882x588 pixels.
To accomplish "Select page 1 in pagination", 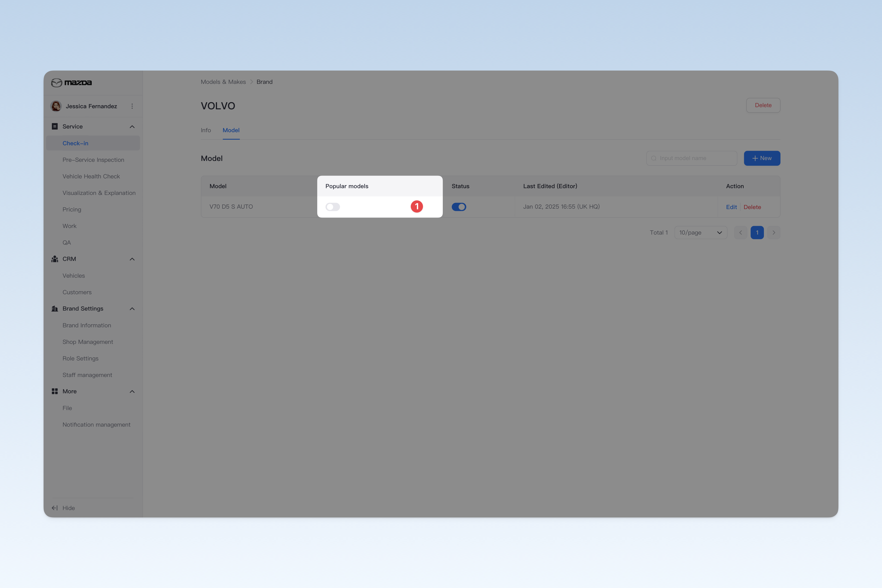I will point(757,233).
